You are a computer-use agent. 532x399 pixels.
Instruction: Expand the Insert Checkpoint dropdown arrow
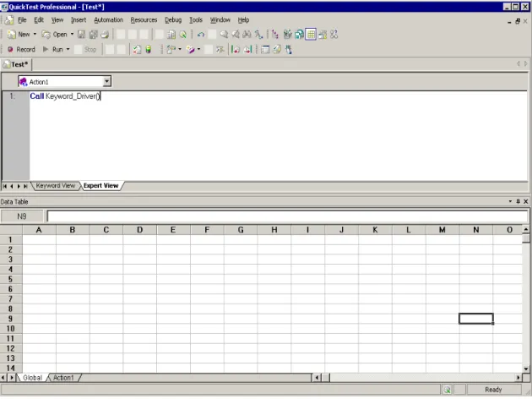click(180, 50)
